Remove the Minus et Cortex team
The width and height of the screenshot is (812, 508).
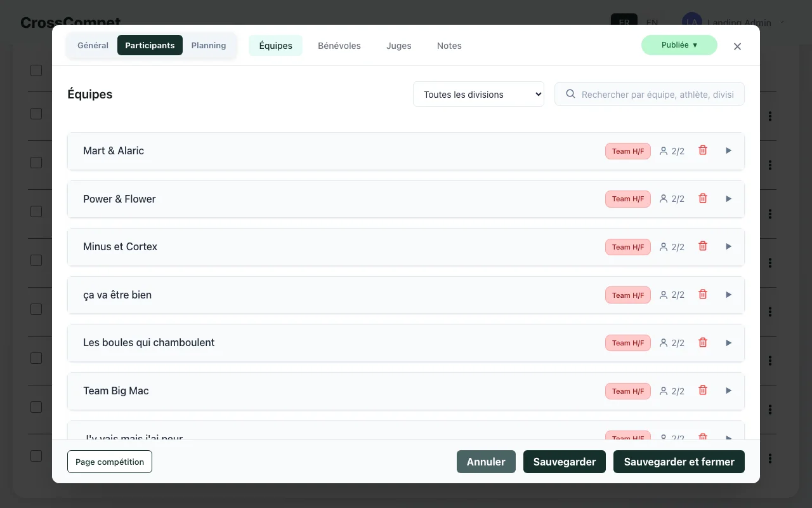coord(703,246)
